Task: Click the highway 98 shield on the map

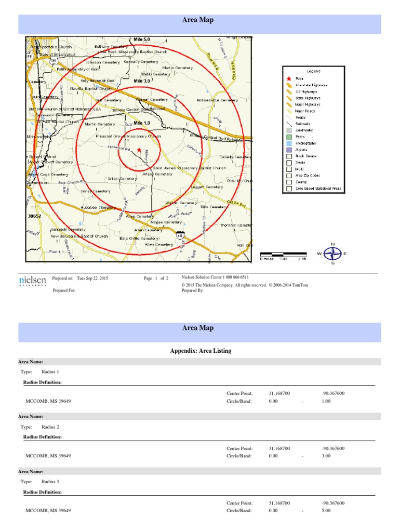Action: coord(54,60)
